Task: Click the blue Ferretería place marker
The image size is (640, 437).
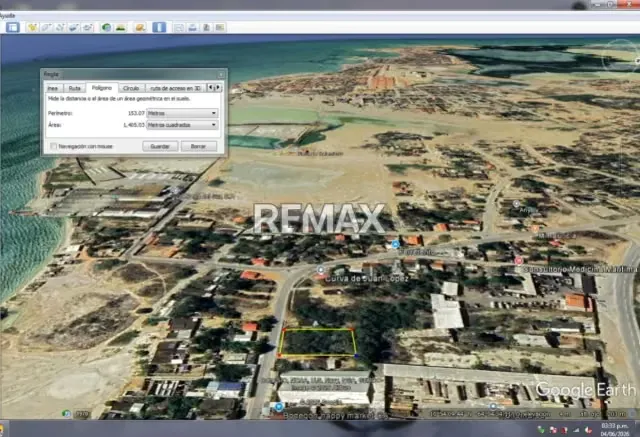Action: [x=395, y=244]
